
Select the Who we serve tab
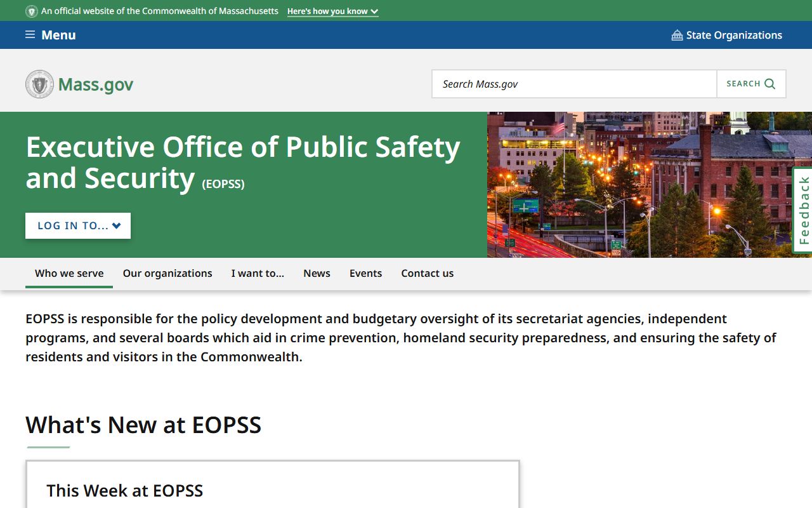[x=69, y=274]
